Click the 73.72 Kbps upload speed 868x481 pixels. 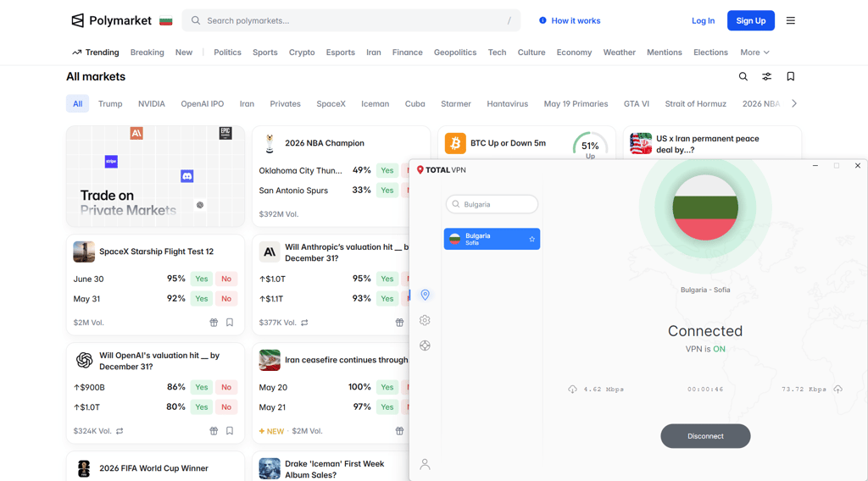[x=804, y=390]
